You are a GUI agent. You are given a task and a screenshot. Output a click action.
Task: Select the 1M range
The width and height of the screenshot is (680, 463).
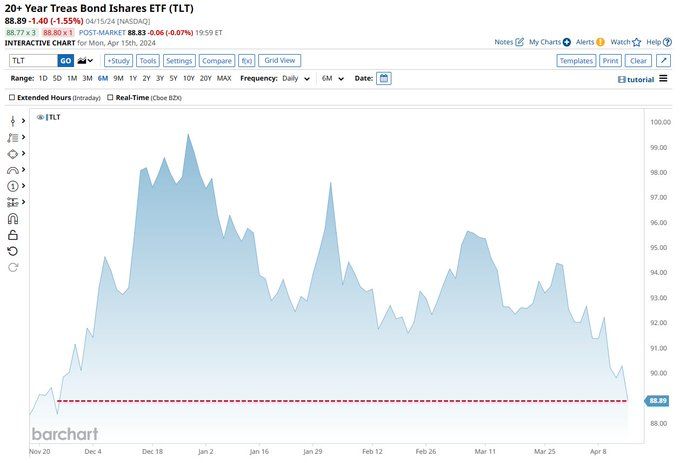click(72, 78)
